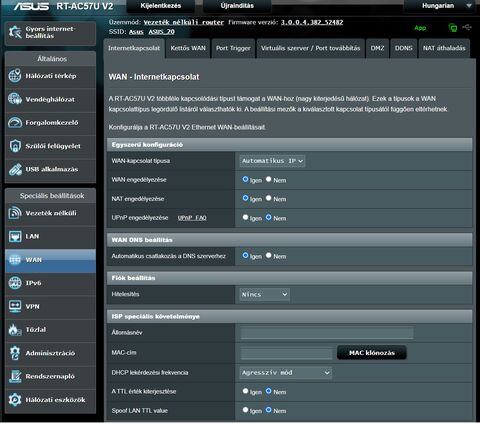
Task: Click the ASUS logo
Action: 31,6
